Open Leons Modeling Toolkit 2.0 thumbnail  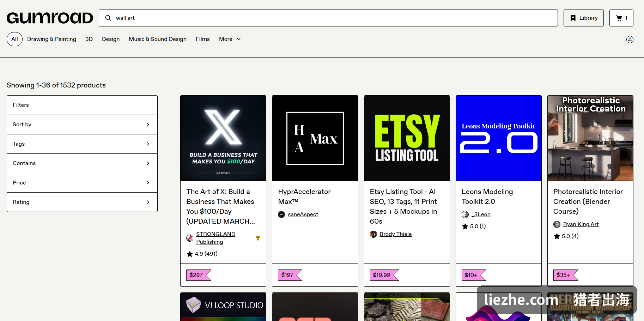(x=499, y=138)
